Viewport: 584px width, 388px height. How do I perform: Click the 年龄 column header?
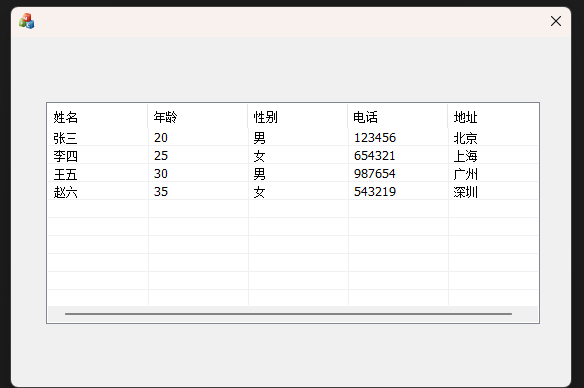tap(198, 117)
